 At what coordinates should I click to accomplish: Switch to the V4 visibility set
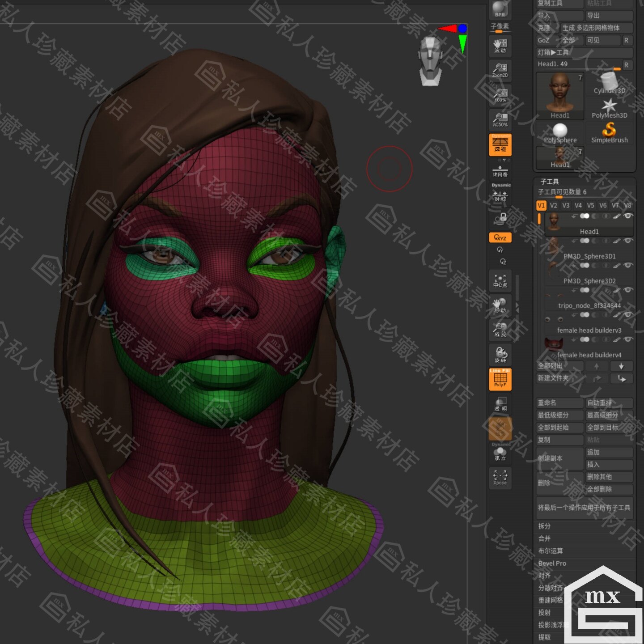click(x=578, y=205)
